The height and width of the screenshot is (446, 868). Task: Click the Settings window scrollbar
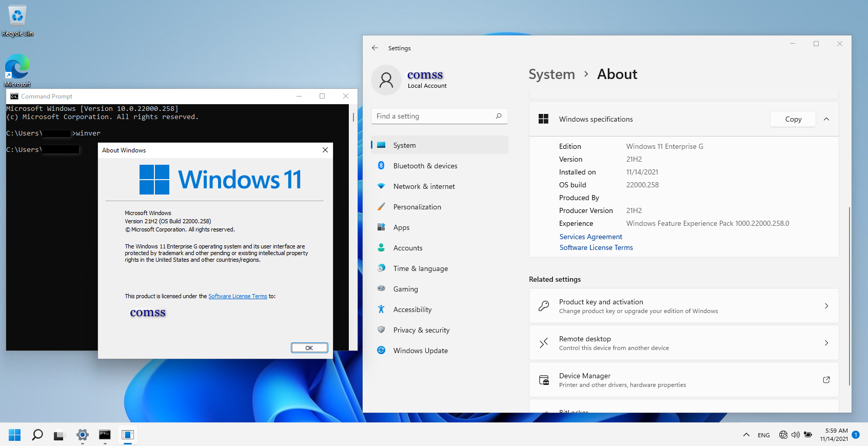point(849,296)
